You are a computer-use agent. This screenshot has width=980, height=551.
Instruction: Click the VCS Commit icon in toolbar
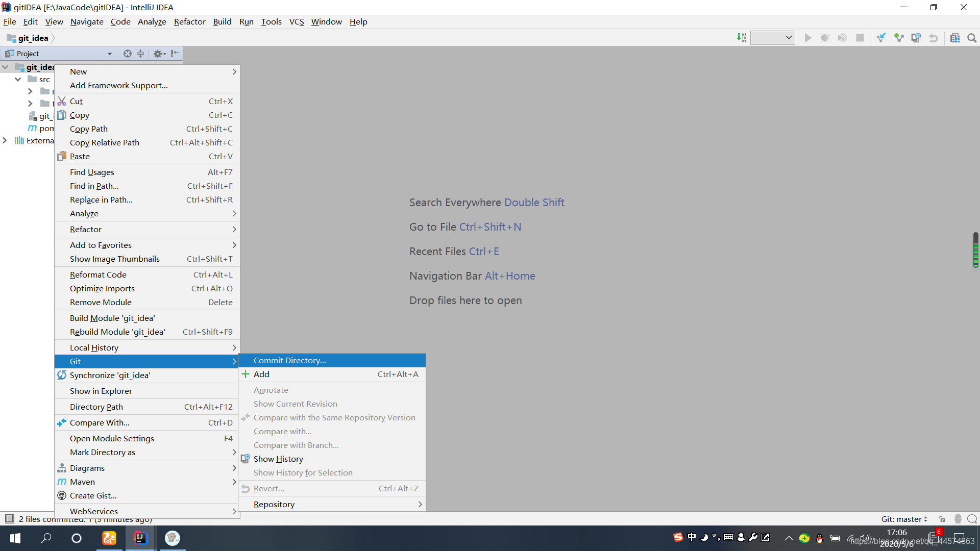[x=899, y=38]
